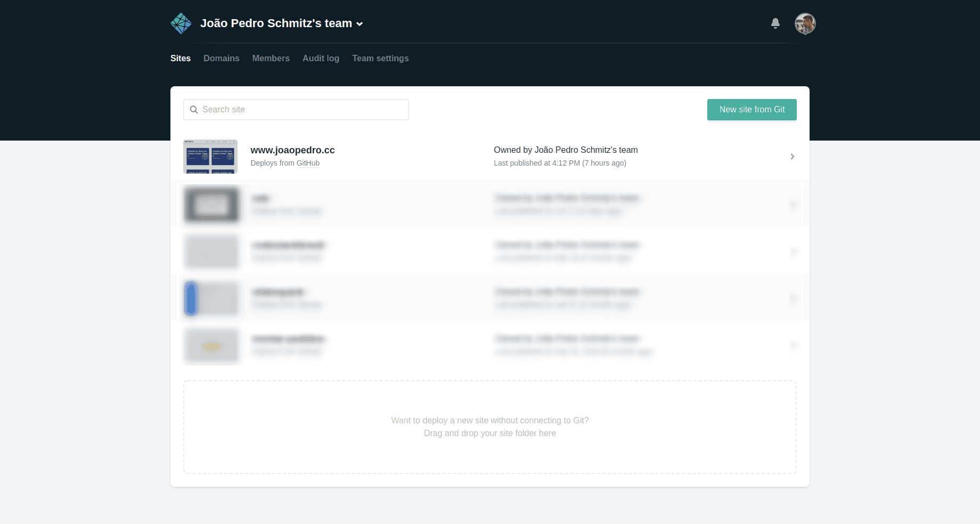Select the Sites tab
The image size is (980, 524).
tap(180, 58)
